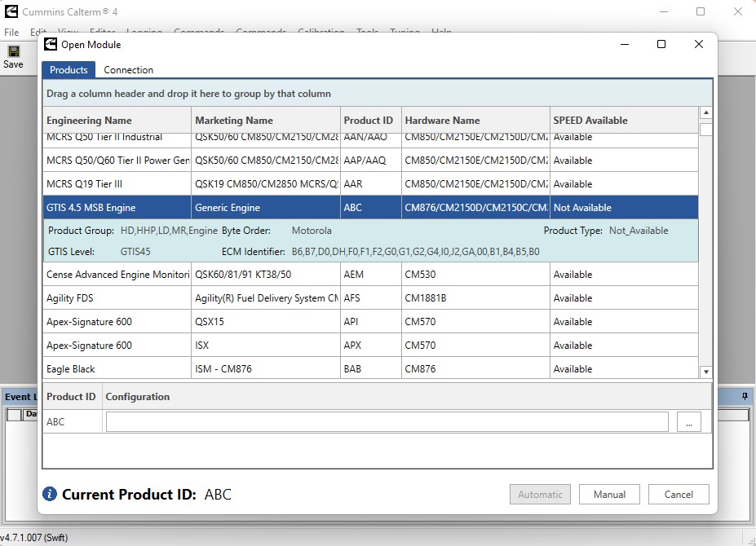Click the blue info icon beside Current Product ID
The width and height of the screenshot is (756, 546).
49,494
